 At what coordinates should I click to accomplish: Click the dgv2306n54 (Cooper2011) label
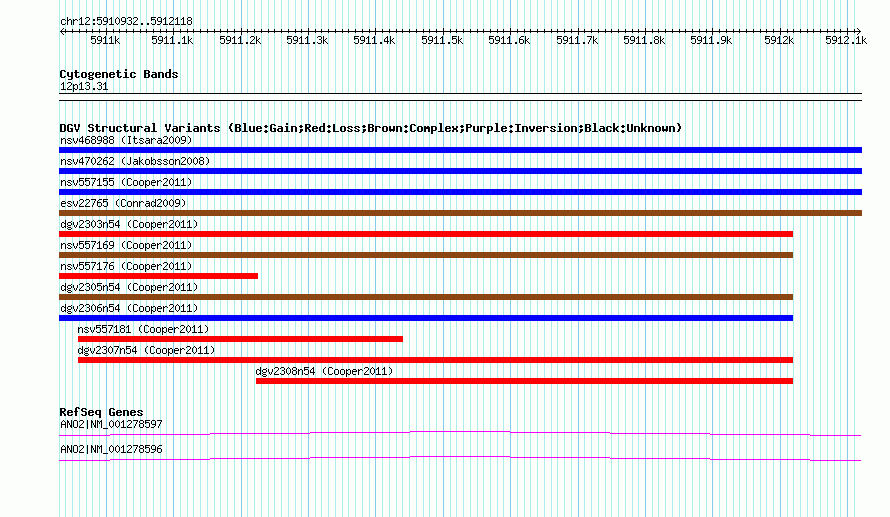pyautogui.click(x=129, y=308)
